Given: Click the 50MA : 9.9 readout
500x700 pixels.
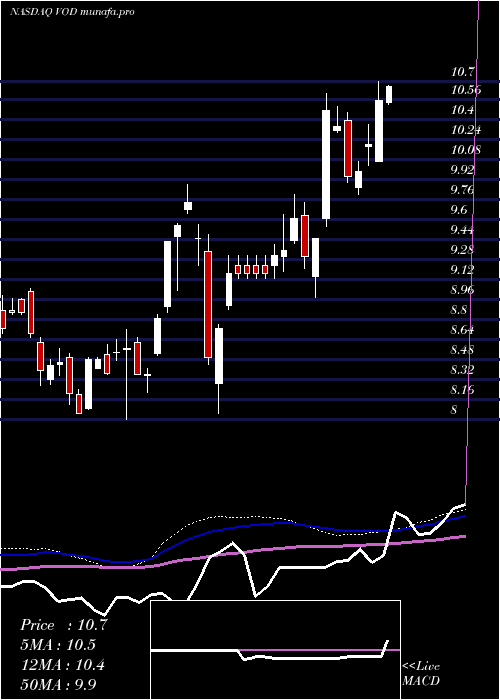Looking at the screenshot, I should click(58, 684).
